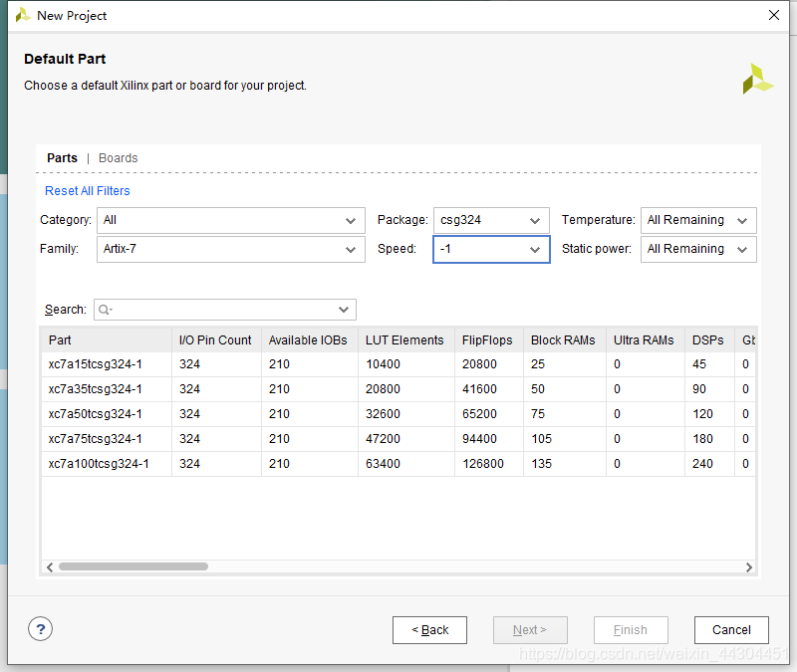Open the Temperature dropdown
Viewport: 797px width, 672px height.
tap(698, 220)
